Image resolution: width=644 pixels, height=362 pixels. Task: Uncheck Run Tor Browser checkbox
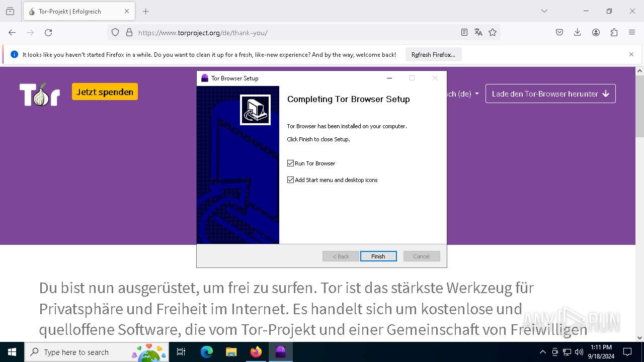tap(290, 163)
